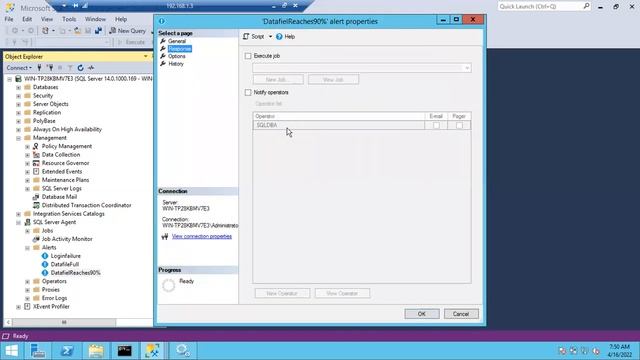Viewport: 640px width, 360px height.
Task: Click the Open File toolbar icon
Action: tap(77, 31)
